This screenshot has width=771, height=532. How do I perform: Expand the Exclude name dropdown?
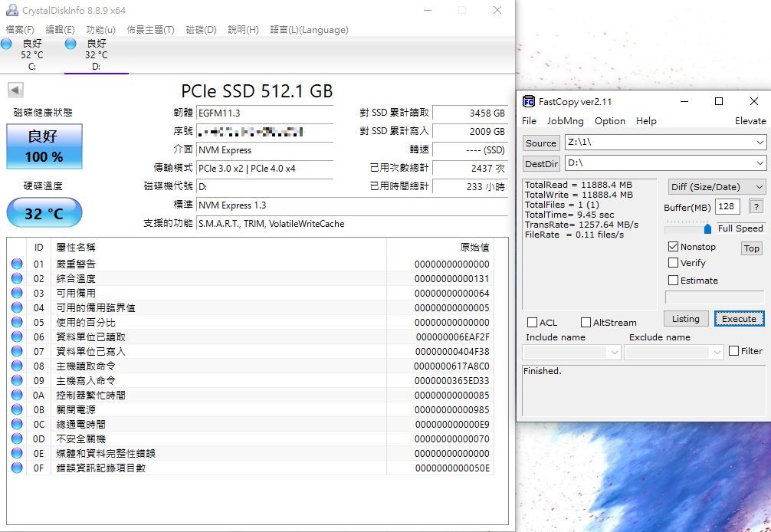[717, 352]
